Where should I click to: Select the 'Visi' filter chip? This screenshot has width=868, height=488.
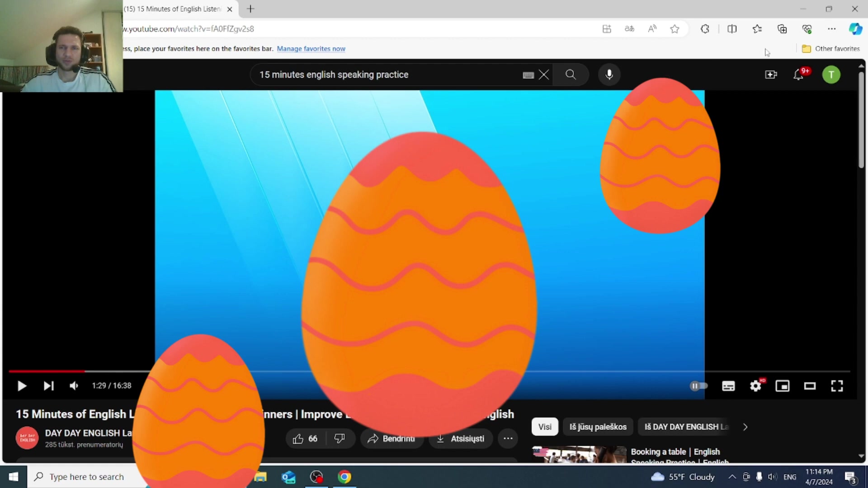[x=544, y=427]
